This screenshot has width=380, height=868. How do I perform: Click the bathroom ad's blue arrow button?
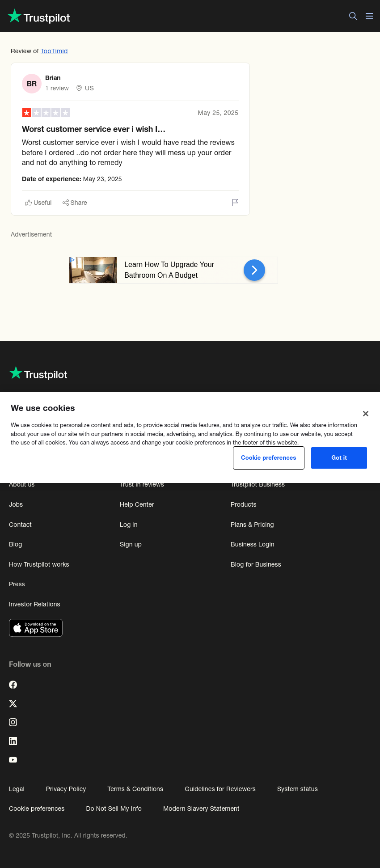[254, 270]
